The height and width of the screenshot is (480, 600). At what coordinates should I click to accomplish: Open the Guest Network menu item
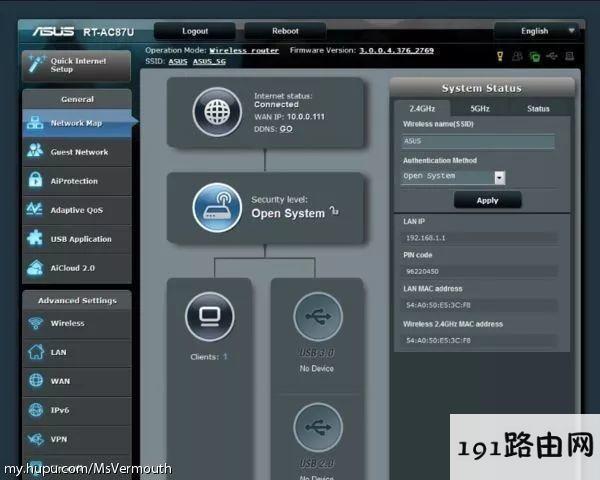[x=77, y=152]
